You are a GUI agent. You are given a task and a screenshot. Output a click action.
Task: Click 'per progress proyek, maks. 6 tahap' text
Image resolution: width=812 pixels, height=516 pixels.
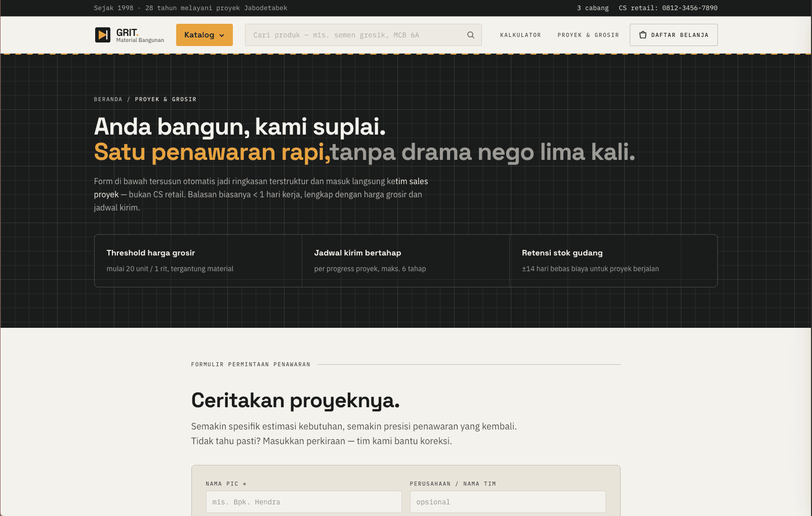370,269
